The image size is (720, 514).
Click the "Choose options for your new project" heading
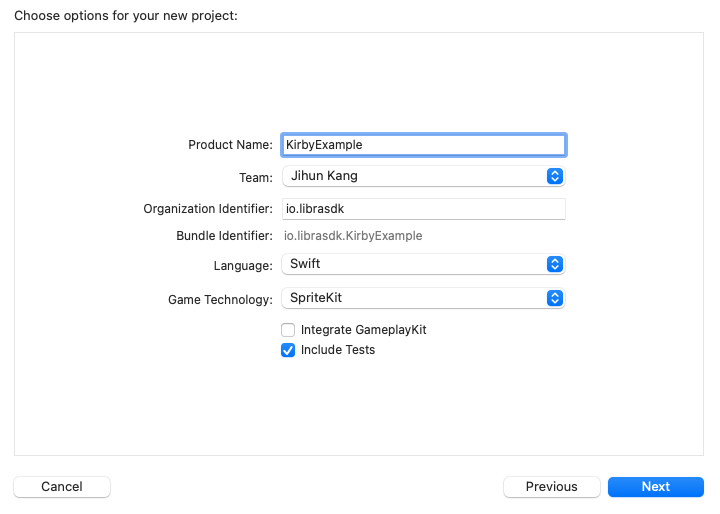click(126, 16)
